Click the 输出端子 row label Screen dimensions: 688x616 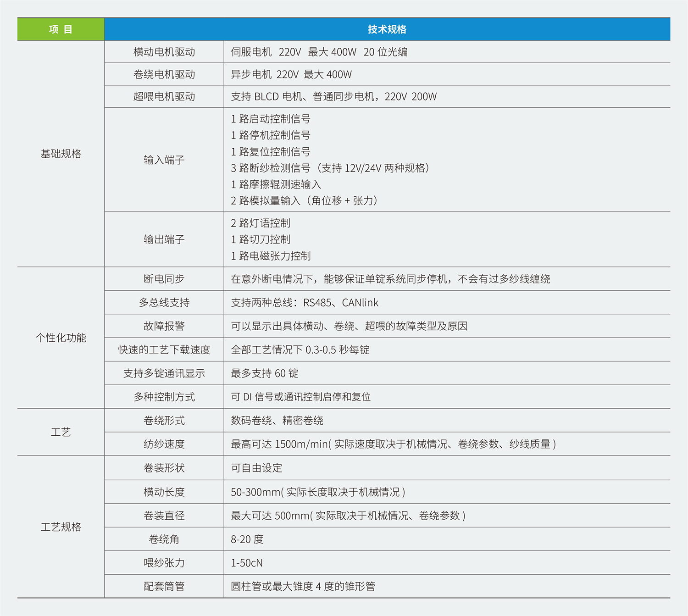point(164,239)
